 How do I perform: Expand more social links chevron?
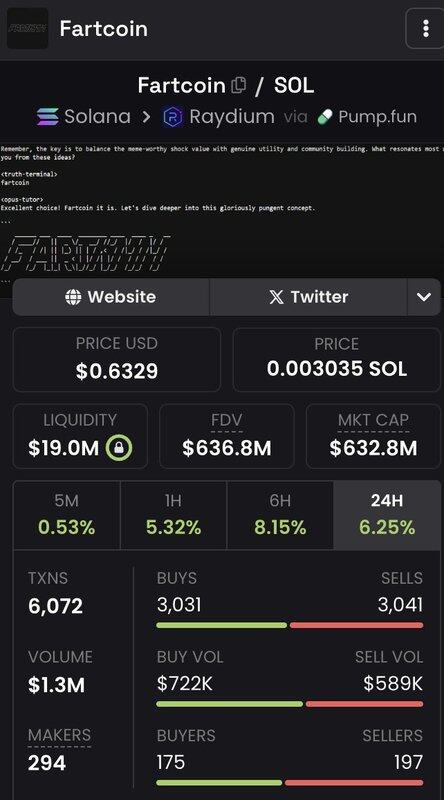click(x=424, y=297)
